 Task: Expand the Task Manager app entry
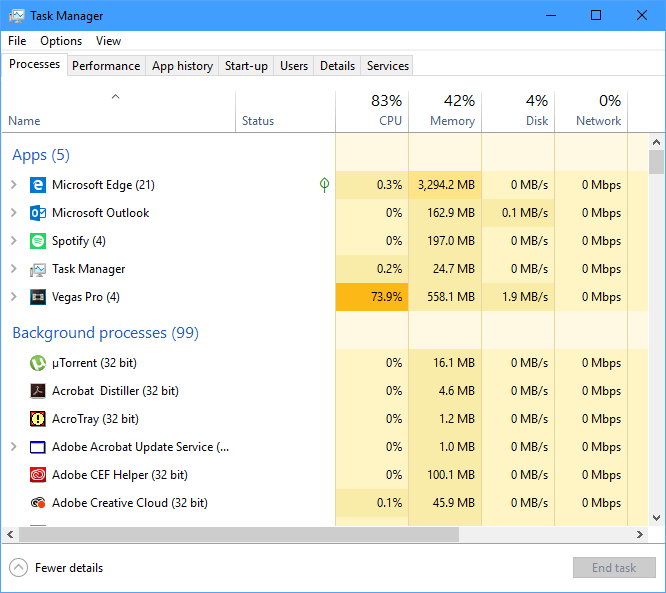click(14, 269)
